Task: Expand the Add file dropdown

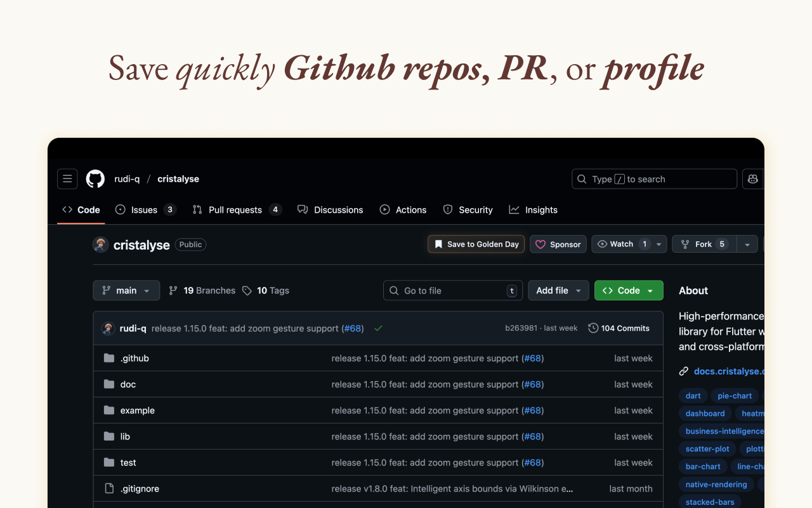Action: [558, 290]
